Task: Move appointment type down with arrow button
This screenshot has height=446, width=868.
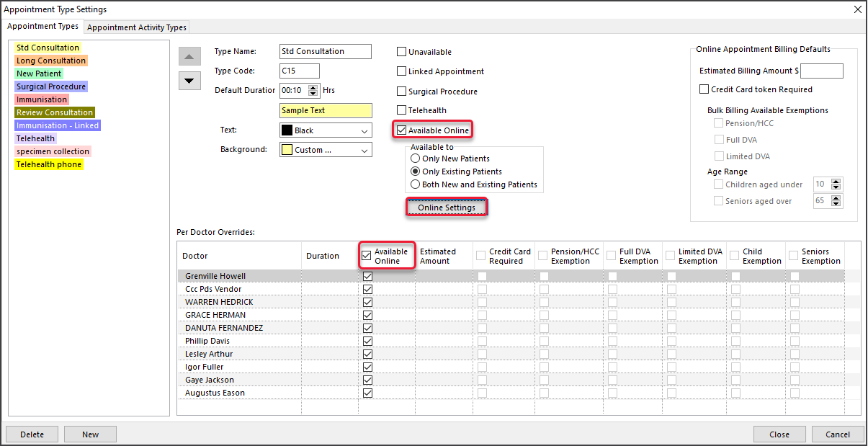Action: [x=189, y=80]
